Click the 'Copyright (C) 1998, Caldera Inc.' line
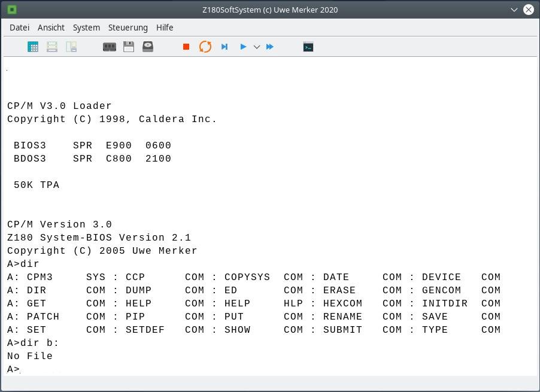The height and width of the screenshot is (392, 540). point(112,119)
